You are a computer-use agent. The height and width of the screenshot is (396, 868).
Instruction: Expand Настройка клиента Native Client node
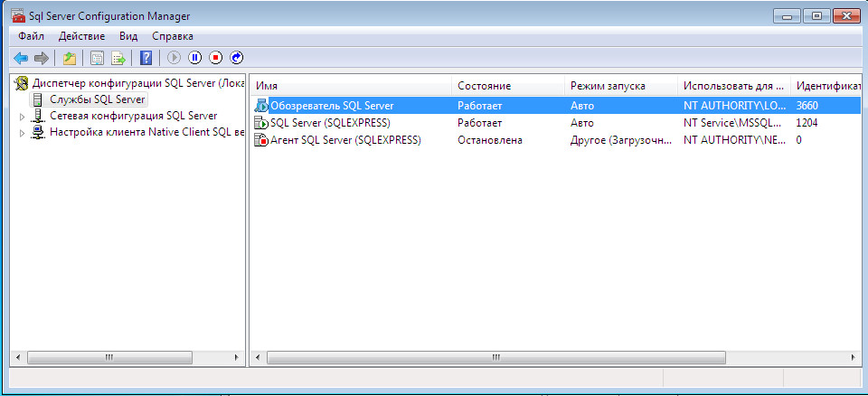[22, 134]
